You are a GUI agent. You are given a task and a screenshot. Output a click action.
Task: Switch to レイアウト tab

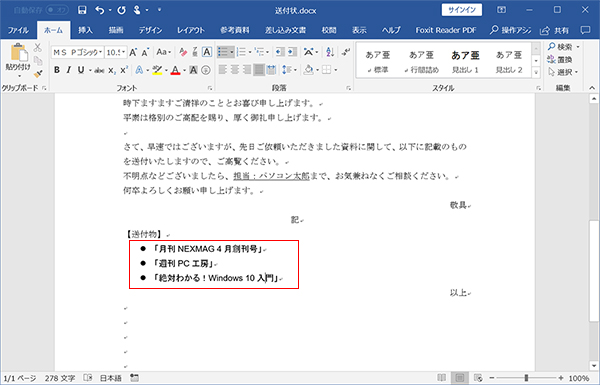click(191, 30)
